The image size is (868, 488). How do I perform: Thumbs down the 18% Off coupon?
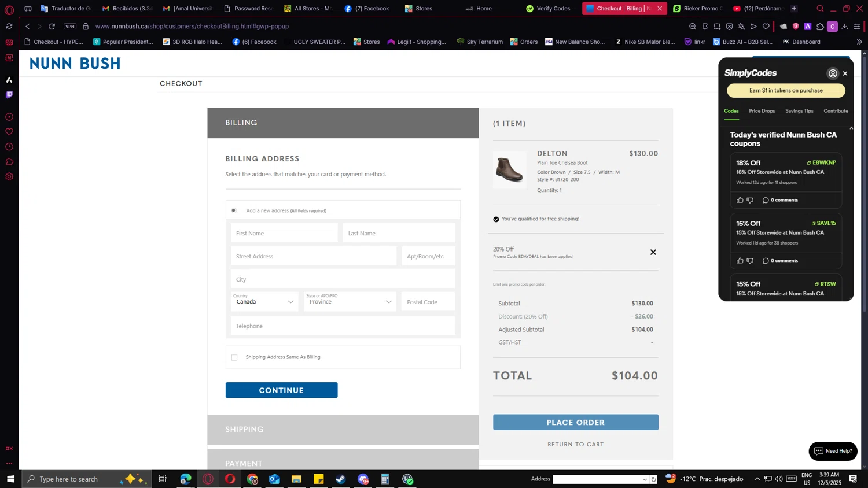coord(751,200)
